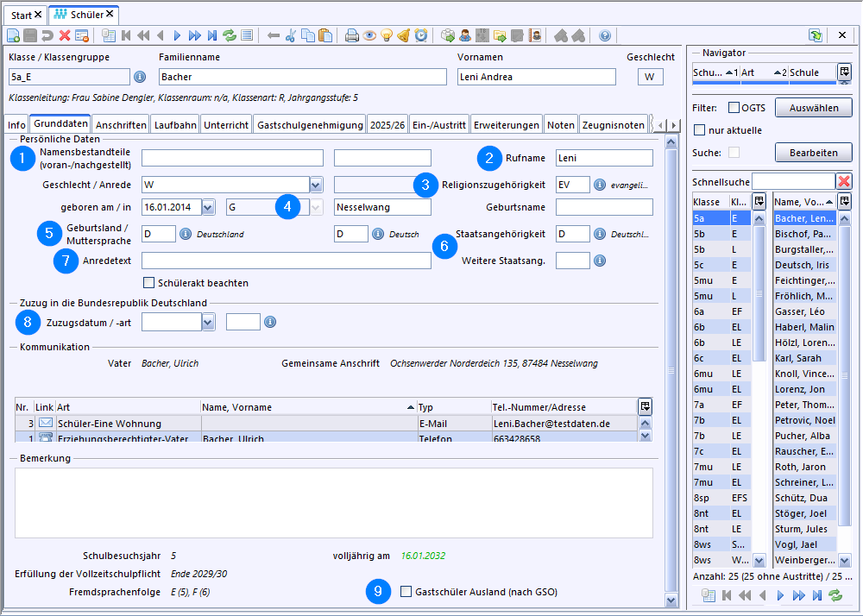
Task: Open the Zuzugsdatum dropdown arrow
Action: tap(208, 322)
